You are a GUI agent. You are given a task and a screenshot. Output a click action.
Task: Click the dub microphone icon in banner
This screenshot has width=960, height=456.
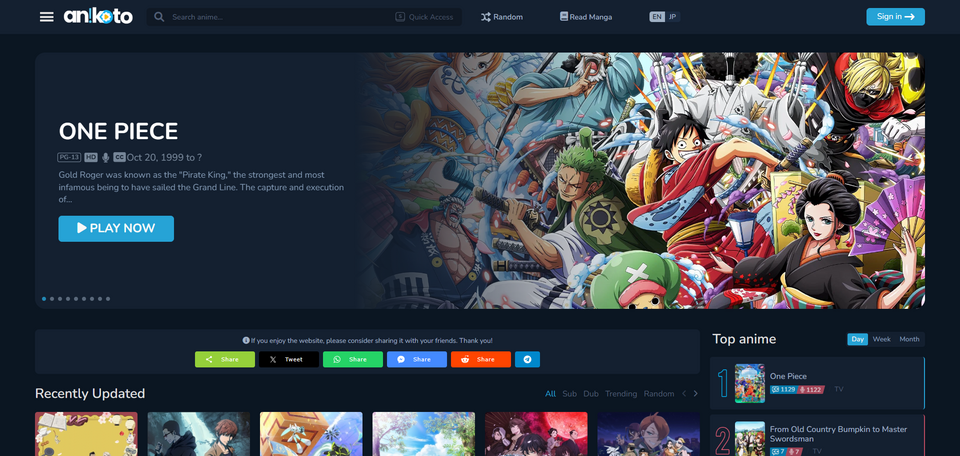[105, 157]
